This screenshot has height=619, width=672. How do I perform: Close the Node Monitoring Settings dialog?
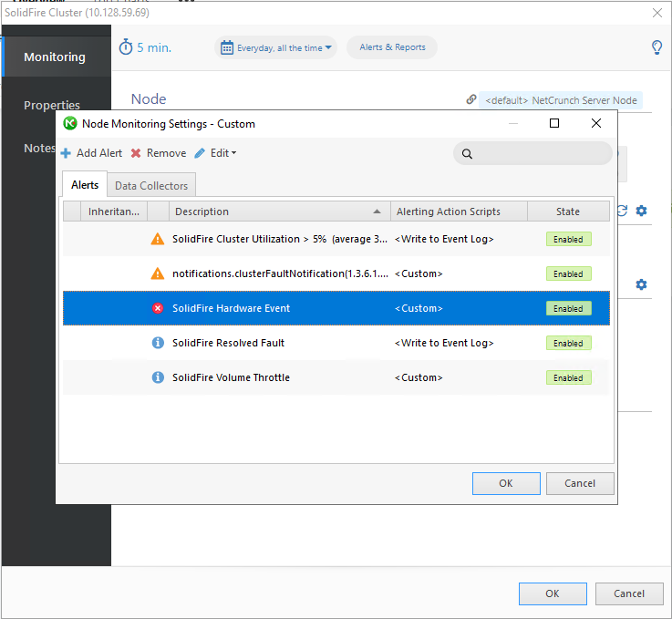point(595,123)
